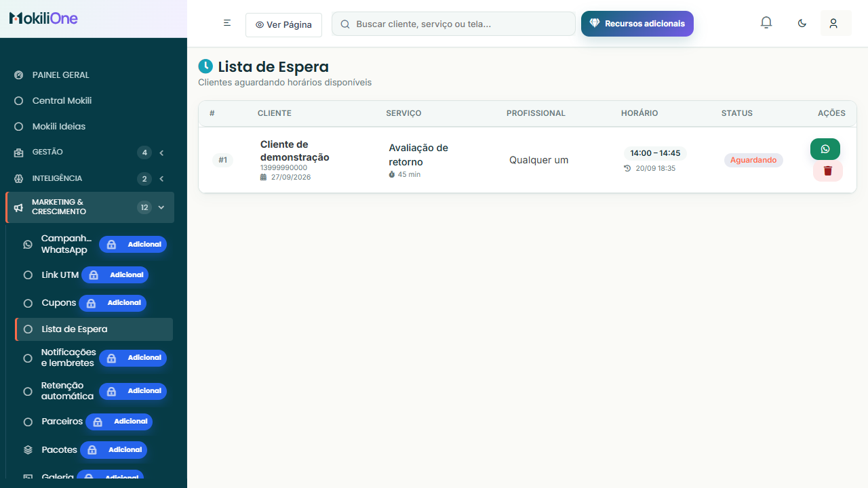Click the Avaliação de retorno service text
Screen dimensions: 868x488
418,155
